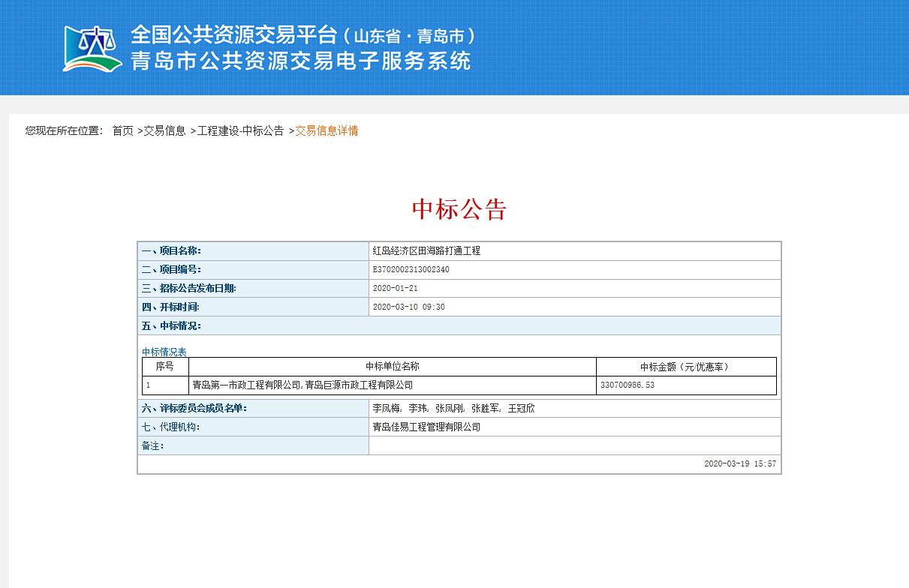
Task: Click the 全国公共资源交易平台 header title
Action: click(x=233, y=34)
